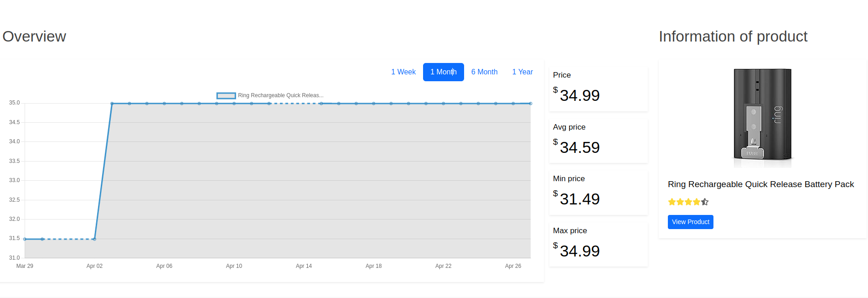Select the 1 Month range tab

pyautogui.click(x=443, y=72)
